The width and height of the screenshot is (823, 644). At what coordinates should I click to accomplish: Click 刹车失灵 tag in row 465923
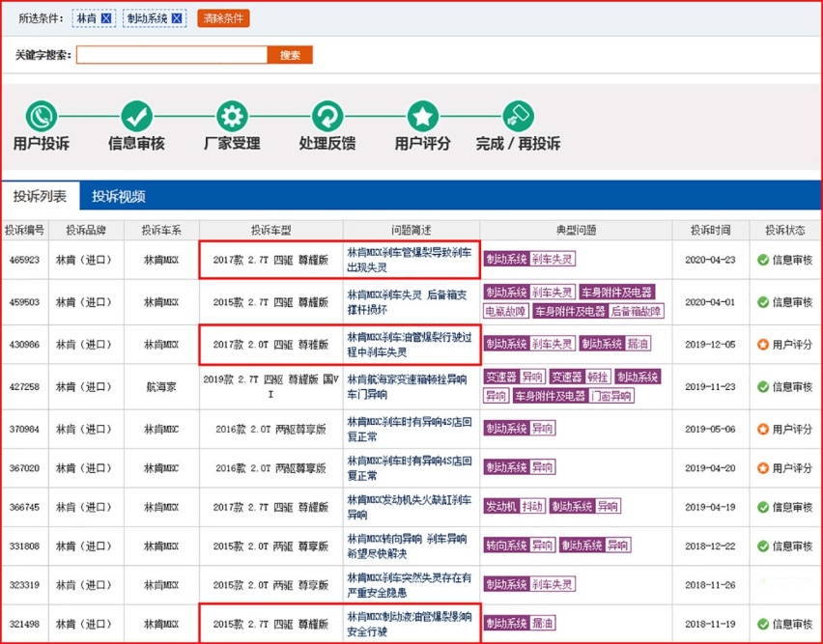point(553,259)
